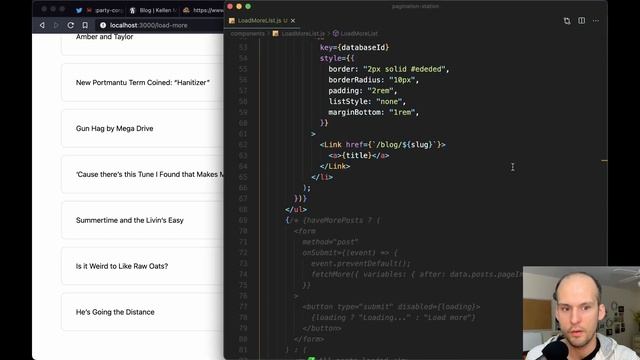Open the 'Amber and Taylor' post
Screen dimensions: 640x360
coord(104,37)
